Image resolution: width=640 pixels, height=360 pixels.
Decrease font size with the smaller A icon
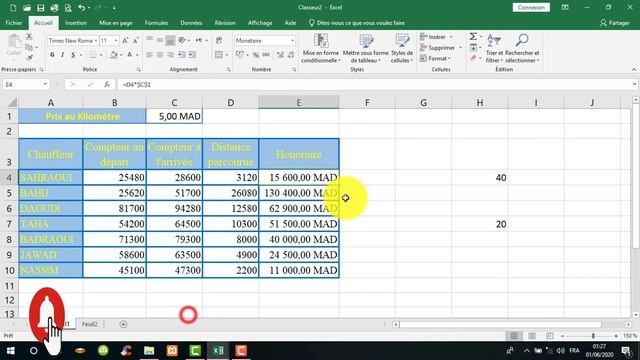click(x=136, y=40)
